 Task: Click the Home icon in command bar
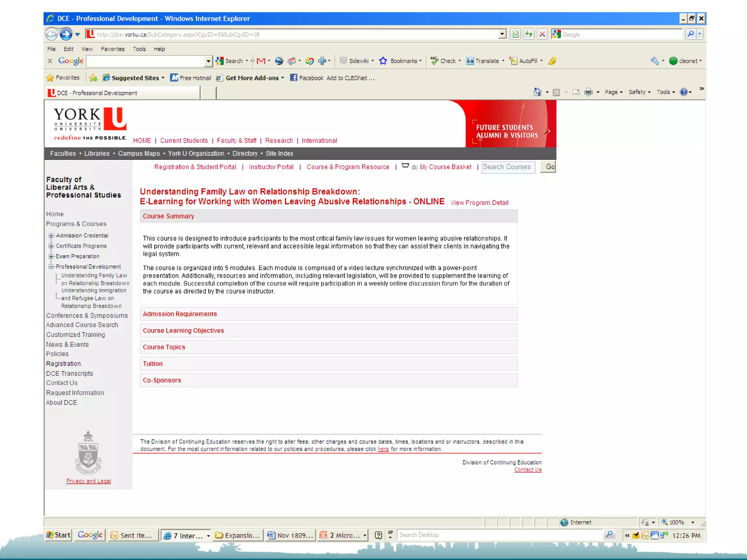tap(537, 92)
